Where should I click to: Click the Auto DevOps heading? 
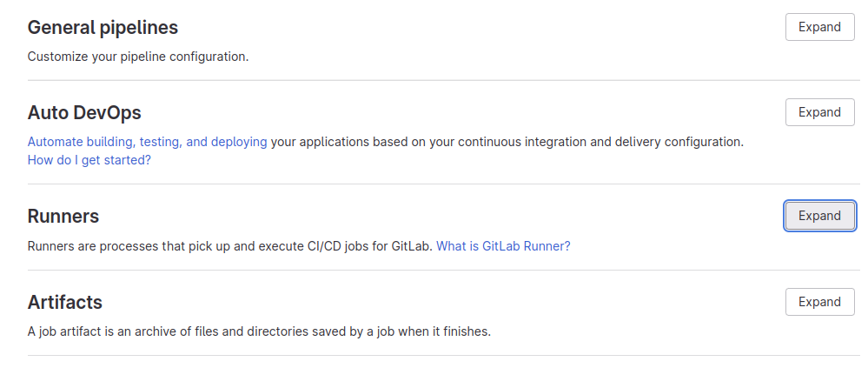[x=84, y=112]
